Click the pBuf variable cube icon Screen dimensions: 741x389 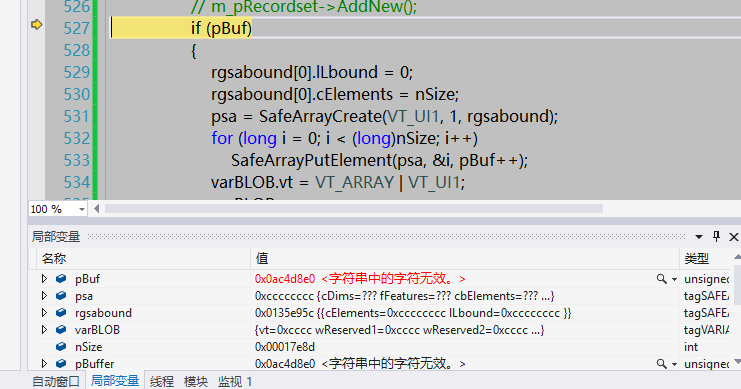click(x=61, y=279)
